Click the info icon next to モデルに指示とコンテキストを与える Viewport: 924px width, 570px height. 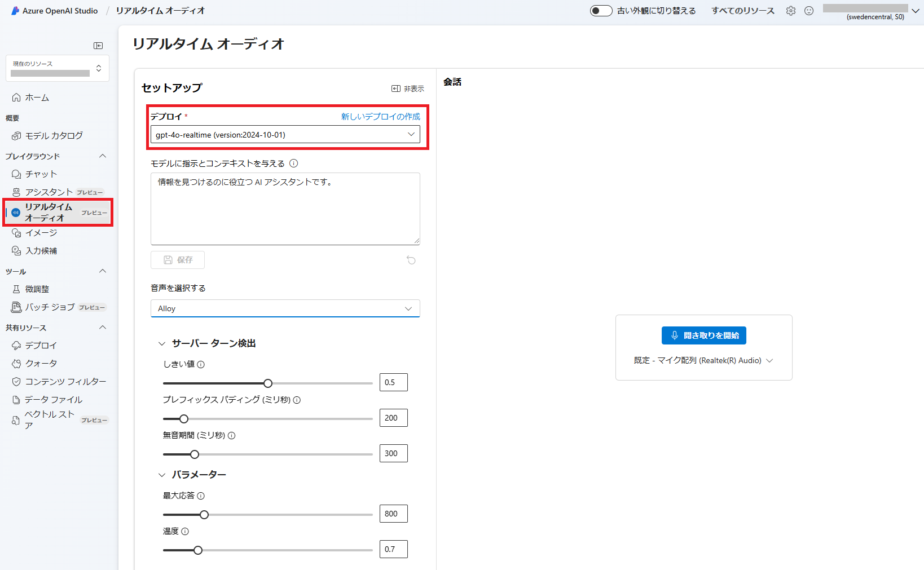[293, 164]
